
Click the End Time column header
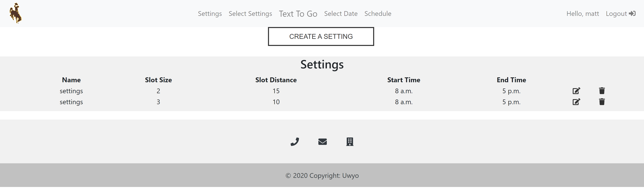pyautogui.click(x=511, y=80)
